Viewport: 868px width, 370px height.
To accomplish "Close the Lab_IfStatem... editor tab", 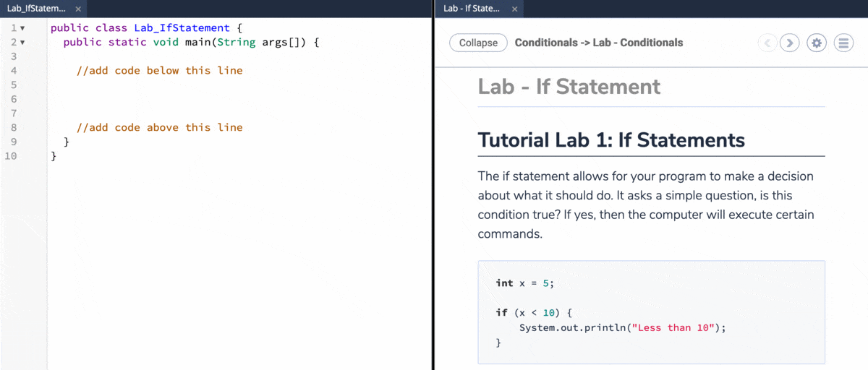I will click(78, 9).
